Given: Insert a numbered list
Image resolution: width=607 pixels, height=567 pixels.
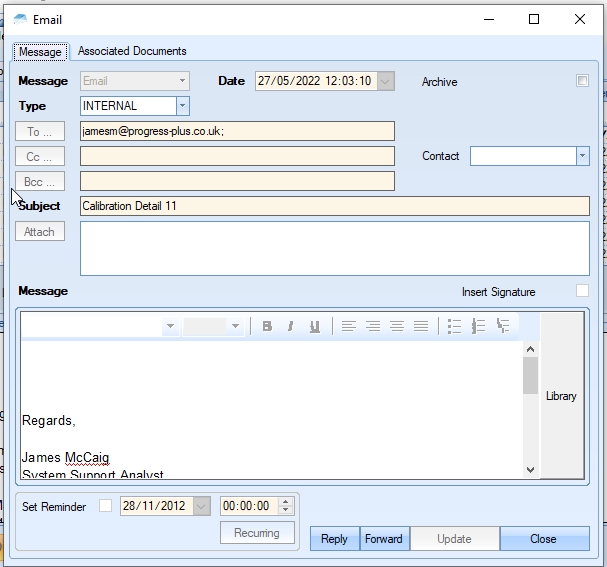Looking at the screenshot, I should coord(478,326).
